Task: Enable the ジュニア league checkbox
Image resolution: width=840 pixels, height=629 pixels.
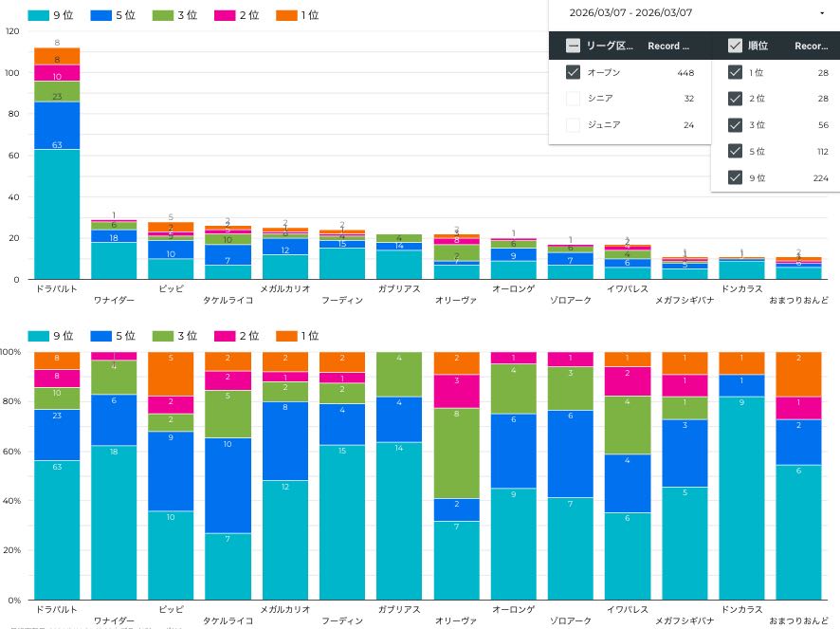Action: (x=573, y=125)
